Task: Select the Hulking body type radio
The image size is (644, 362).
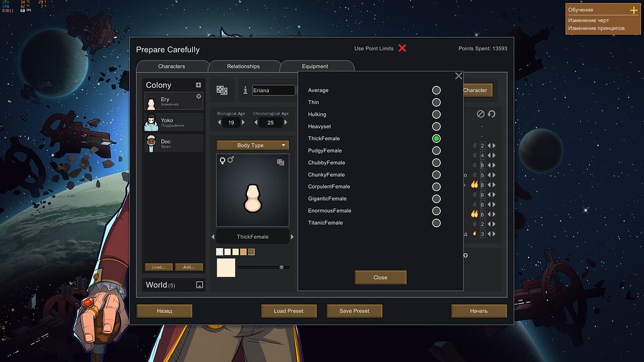Action: (x=436, y=114)
